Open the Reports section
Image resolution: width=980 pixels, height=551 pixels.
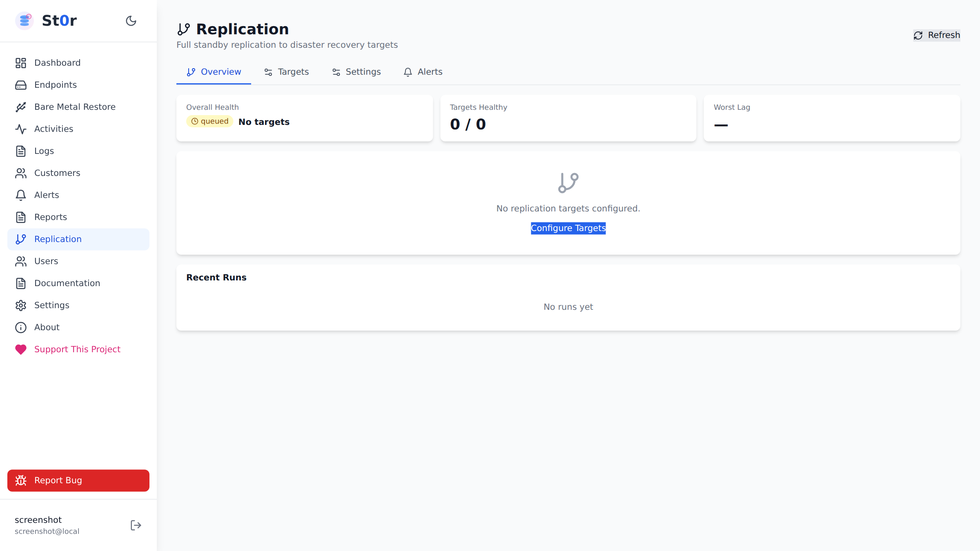(51, 217)
